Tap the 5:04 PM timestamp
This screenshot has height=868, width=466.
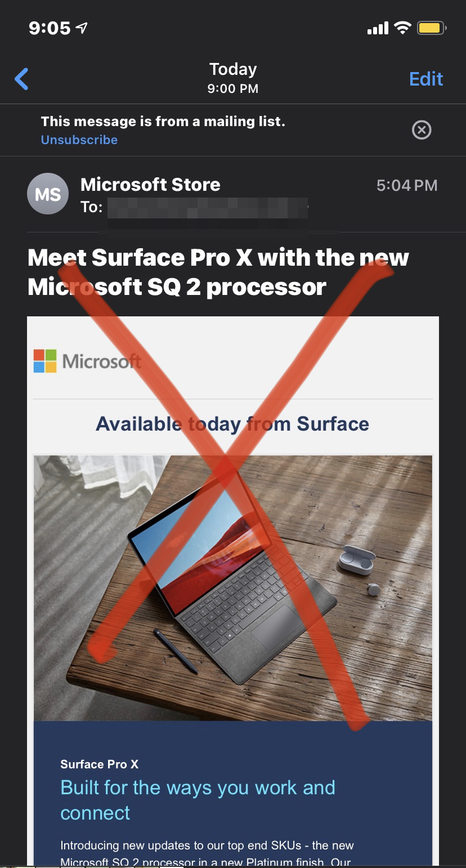click(407, 186)
